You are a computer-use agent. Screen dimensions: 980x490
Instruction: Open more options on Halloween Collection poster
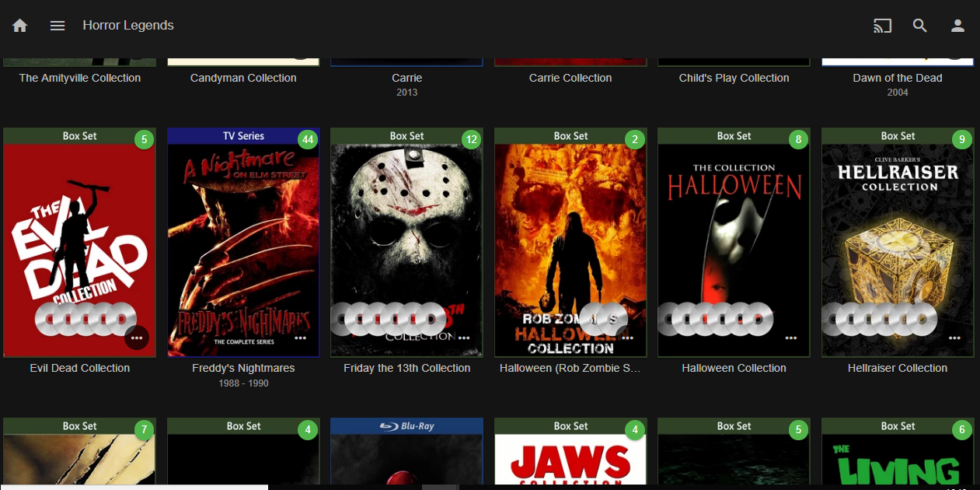pos(791,338)
